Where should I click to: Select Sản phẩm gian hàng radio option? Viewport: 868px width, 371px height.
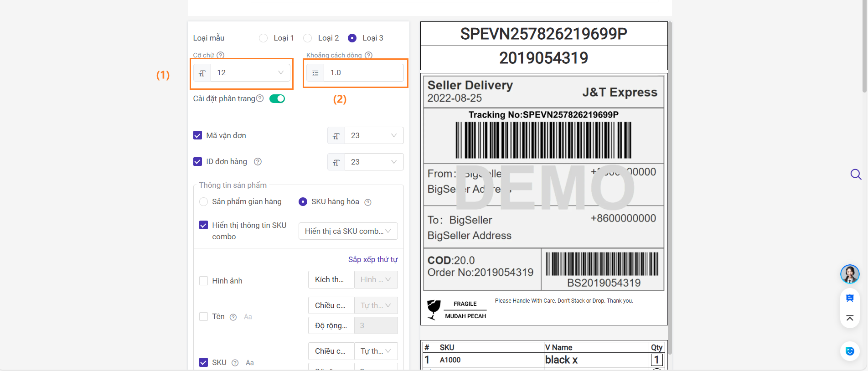(x=204, y=201)
